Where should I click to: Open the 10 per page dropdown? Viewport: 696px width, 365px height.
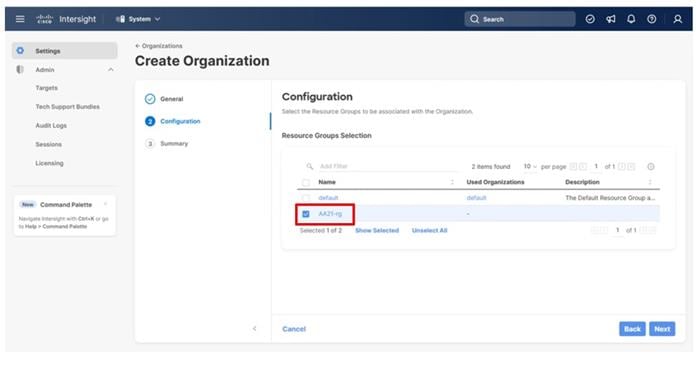[530, 167]
